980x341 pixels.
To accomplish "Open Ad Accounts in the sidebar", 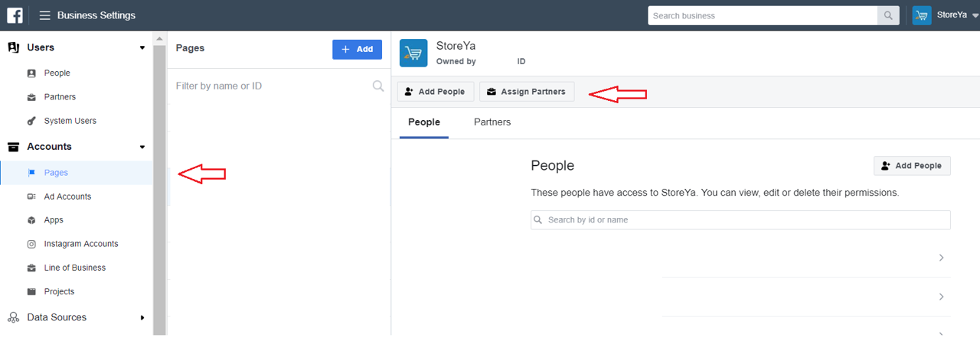I will click(67, 196).
